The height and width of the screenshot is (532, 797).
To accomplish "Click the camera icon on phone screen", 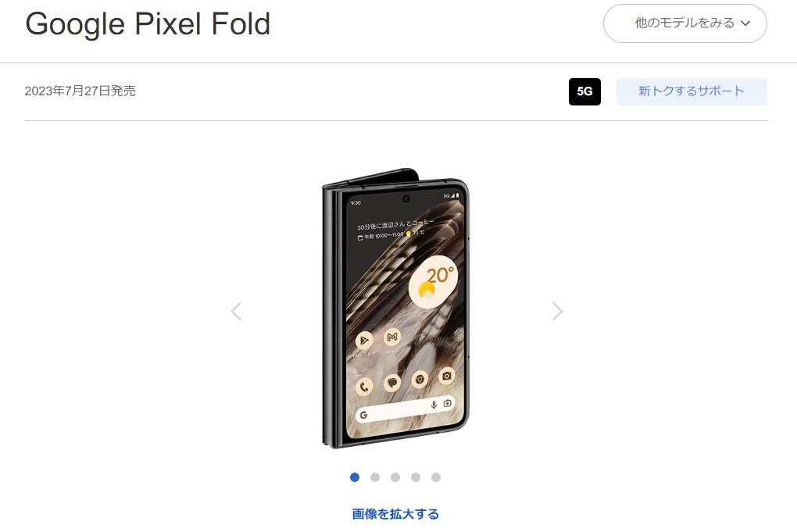I will [x=447, y=376].
